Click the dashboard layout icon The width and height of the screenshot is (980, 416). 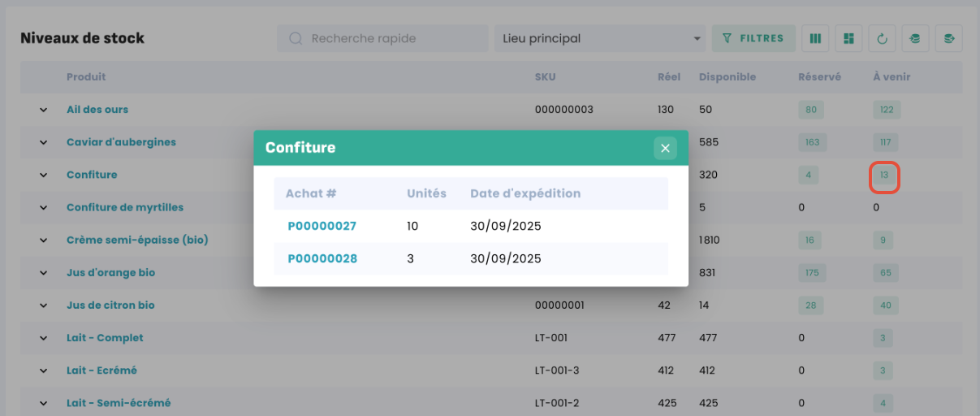(848, 38)
